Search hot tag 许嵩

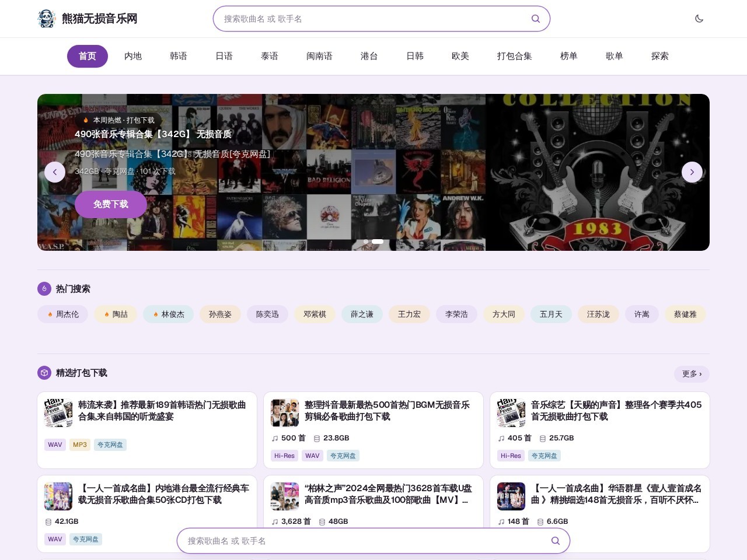642,314
